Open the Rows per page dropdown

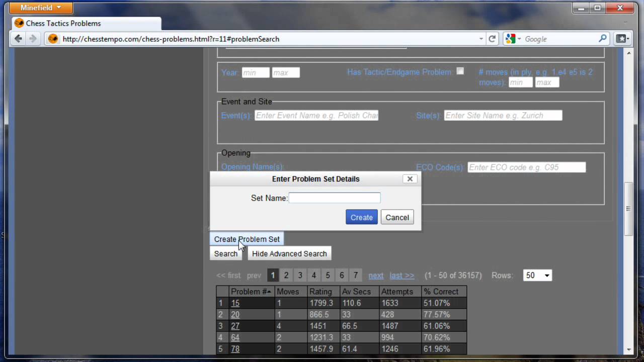coord(537,275)
